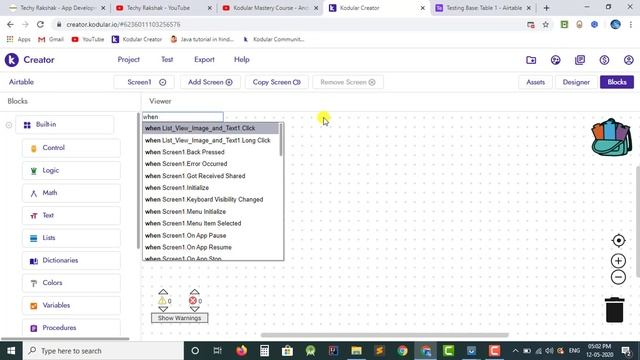Screen dimensions: 640x360
Task: Open the Test menu
Action: coord(167,60)
